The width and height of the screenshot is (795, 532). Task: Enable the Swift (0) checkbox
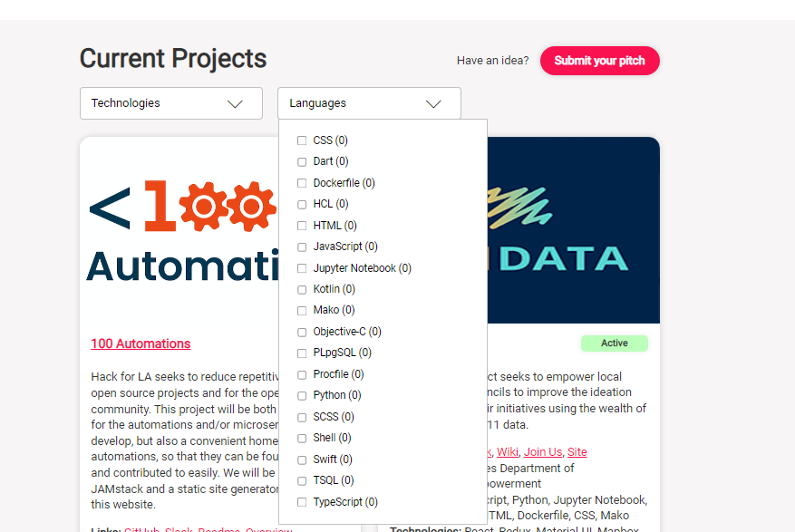[302, 459]
